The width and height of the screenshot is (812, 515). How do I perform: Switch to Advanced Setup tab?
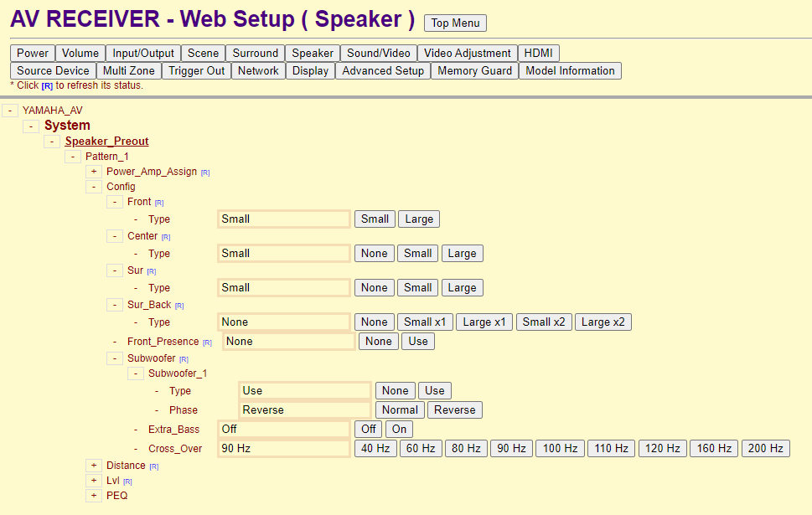(383, 71)
